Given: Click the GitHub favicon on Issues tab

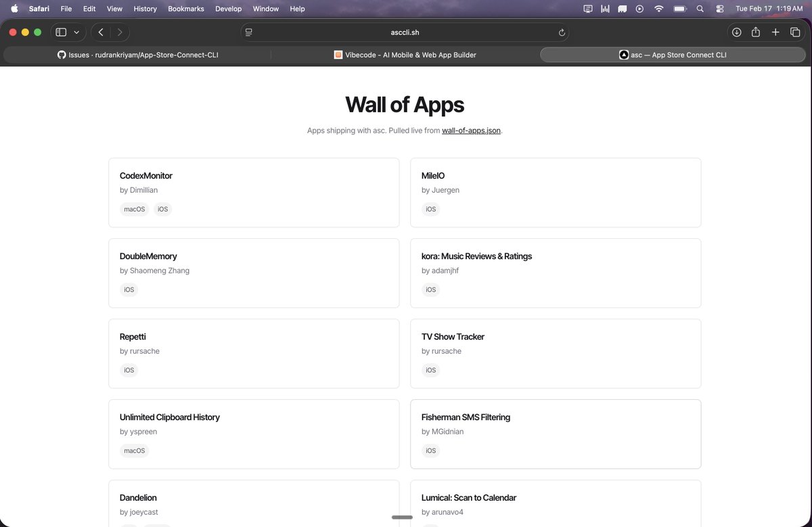Looking at the screenshot, I should 62,55.
